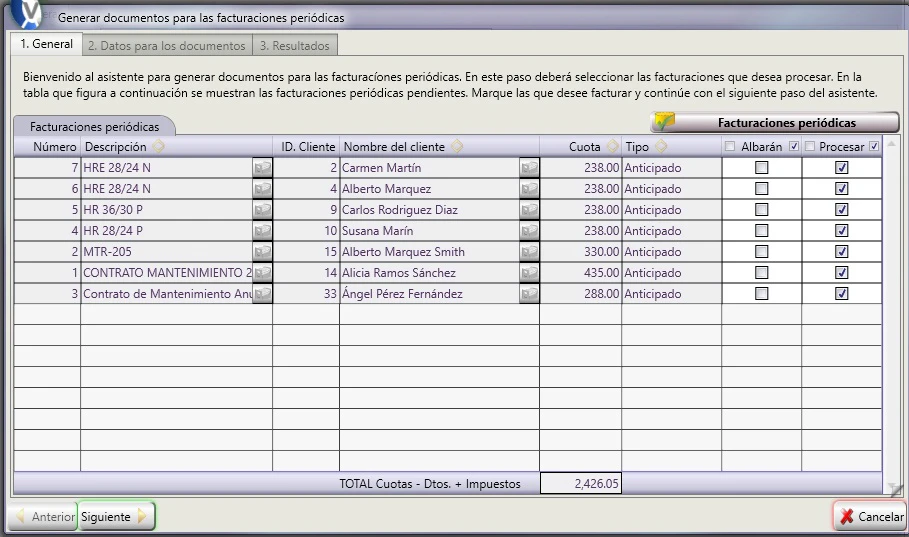Click the Siguiente button
The height and width of the screenshot is (537, 909).
tap(117, 516)
